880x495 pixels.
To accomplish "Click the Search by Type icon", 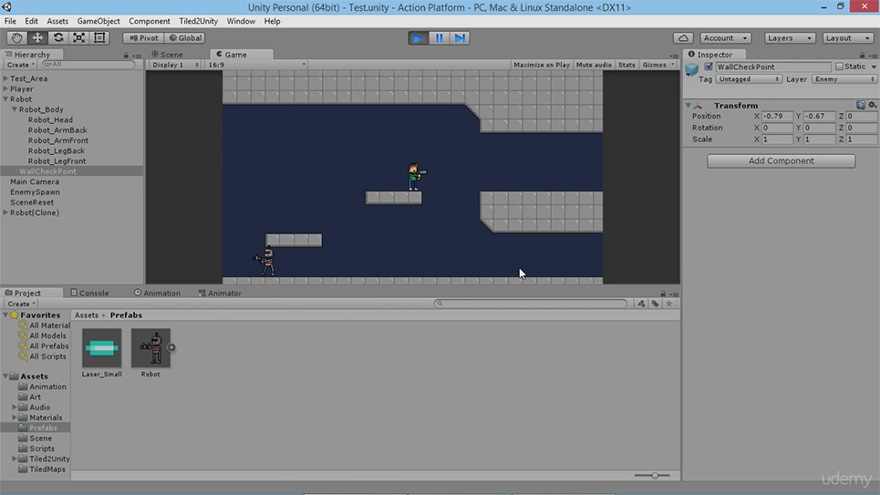I will (641, 304).
